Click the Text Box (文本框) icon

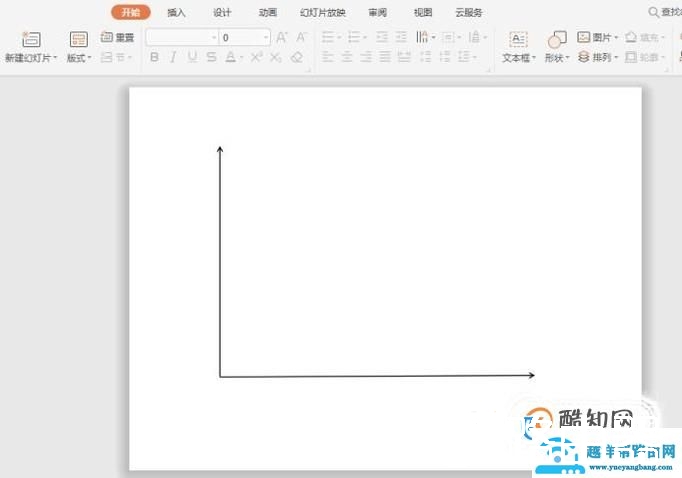tap(518, 40)
